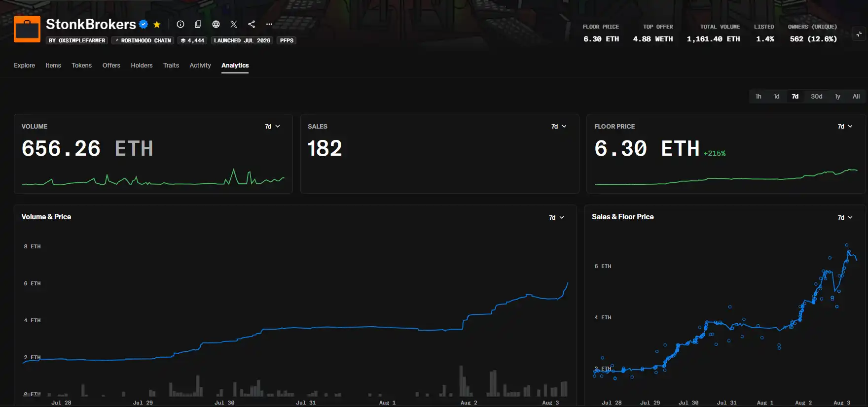The width and height of the screenshot is (868, 407).
Task: Set global time range to 1d
Action: pyautogui.click(x=777, y=97)
